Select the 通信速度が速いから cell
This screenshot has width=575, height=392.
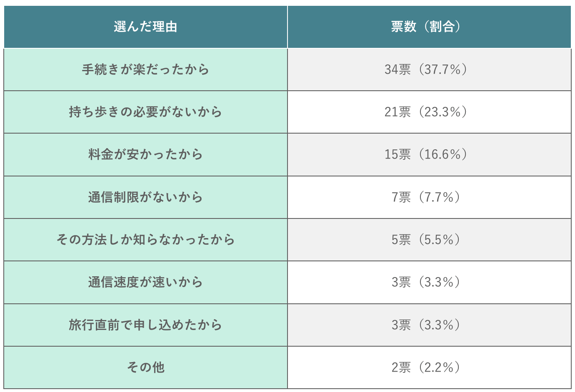coord(145,282)
